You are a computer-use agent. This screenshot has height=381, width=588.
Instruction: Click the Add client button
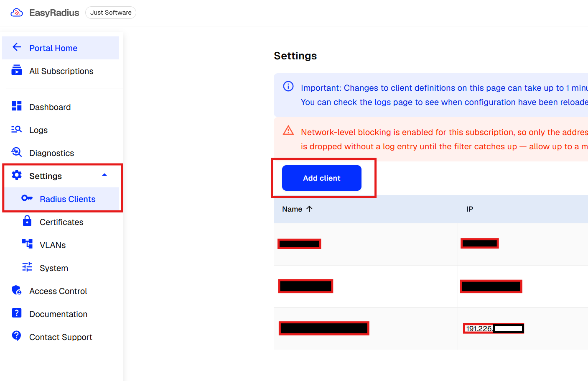pyautogui.click(x=322, y=178)
